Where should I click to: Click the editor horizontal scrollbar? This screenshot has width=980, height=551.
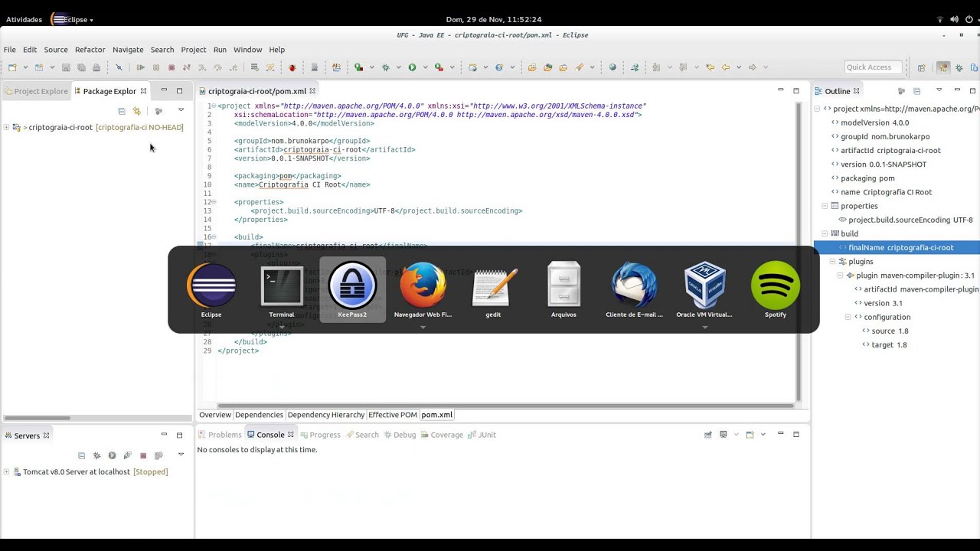point(505,406)
